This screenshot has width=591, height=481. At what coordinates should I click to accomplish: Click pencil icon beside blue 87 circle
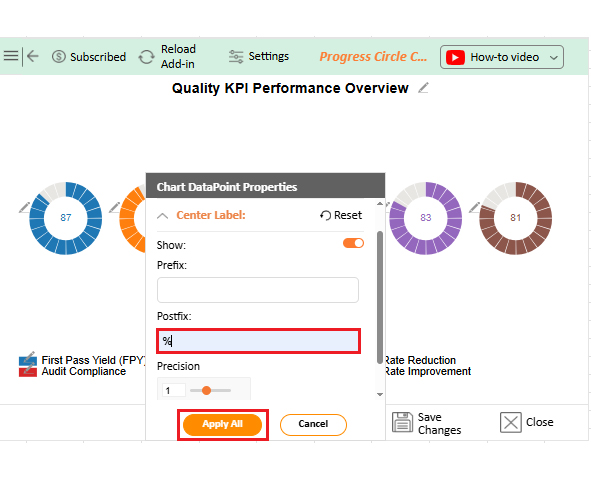coord(24,207)
